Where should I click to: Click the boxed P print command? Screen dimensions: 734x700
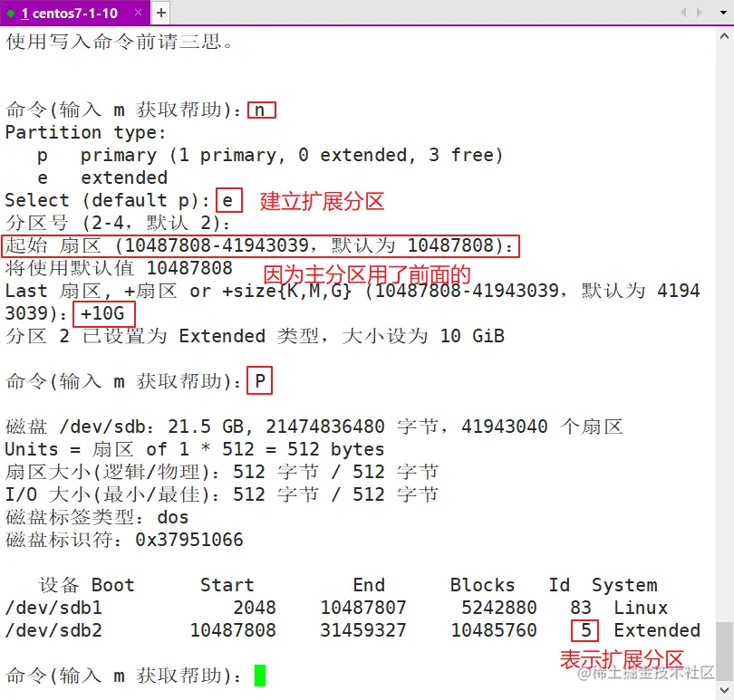click(x=259, y=380)
